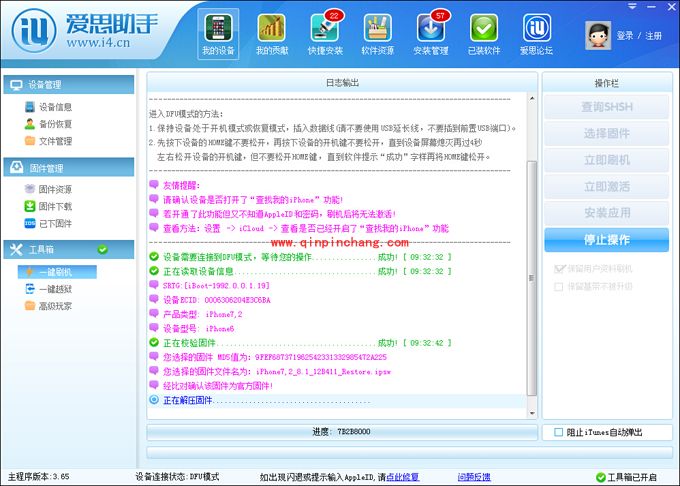
Task: Click the 立即激活 button
Action: coord(606,186)
